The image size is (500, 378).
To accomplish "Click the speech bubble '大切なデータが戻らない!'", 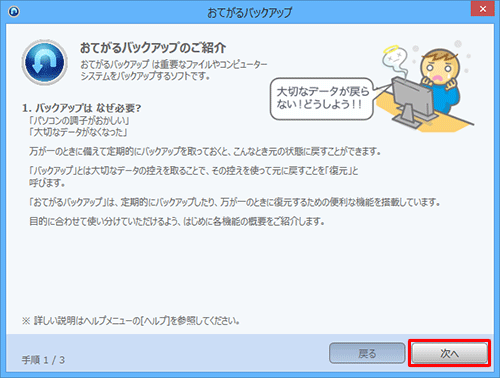I will [x=322, y=99].
